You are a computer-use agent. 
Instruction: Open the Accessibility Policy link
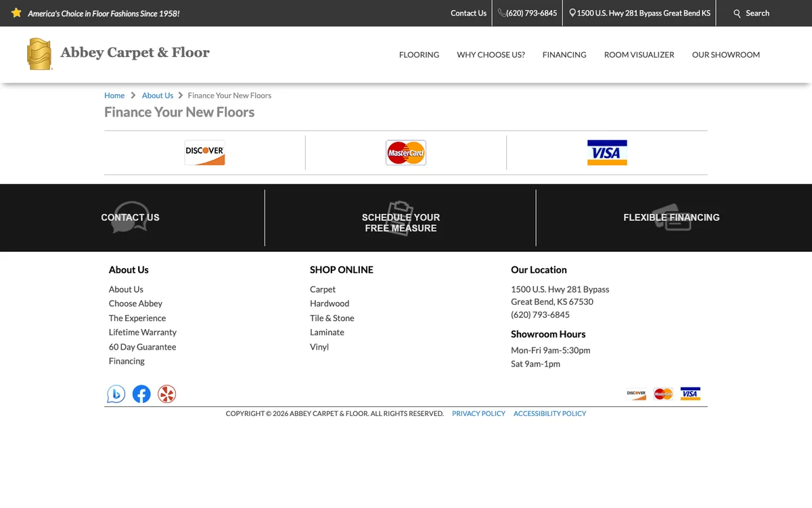[549, 413]
